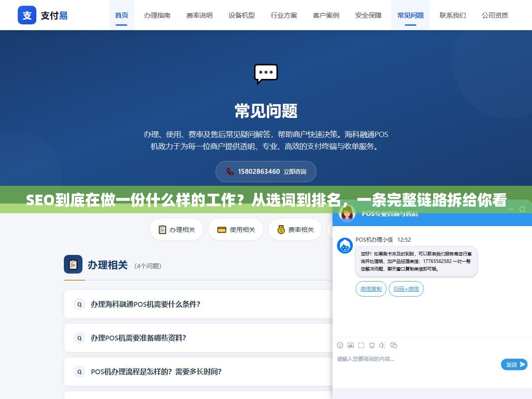This screenshot has width=532, height=399.
Task: Click the chat message containing 17765562582
Action: click(x=416, y=261)
